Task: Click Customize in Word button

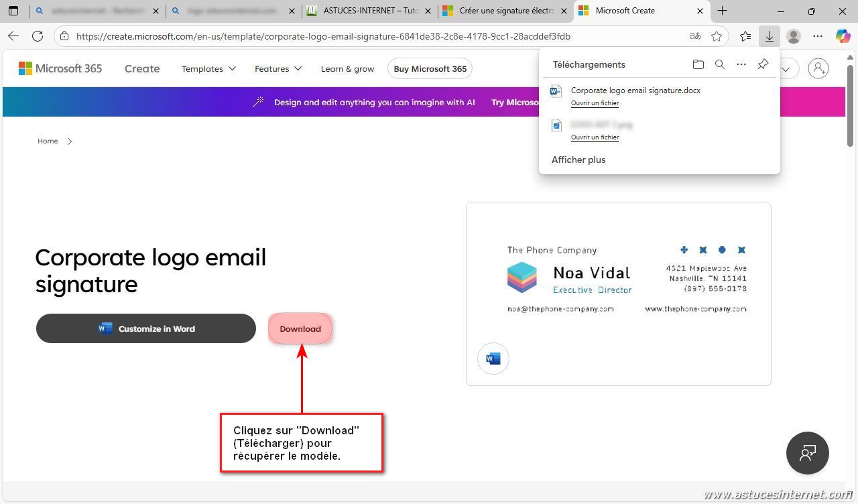Action: pos(146,328)
